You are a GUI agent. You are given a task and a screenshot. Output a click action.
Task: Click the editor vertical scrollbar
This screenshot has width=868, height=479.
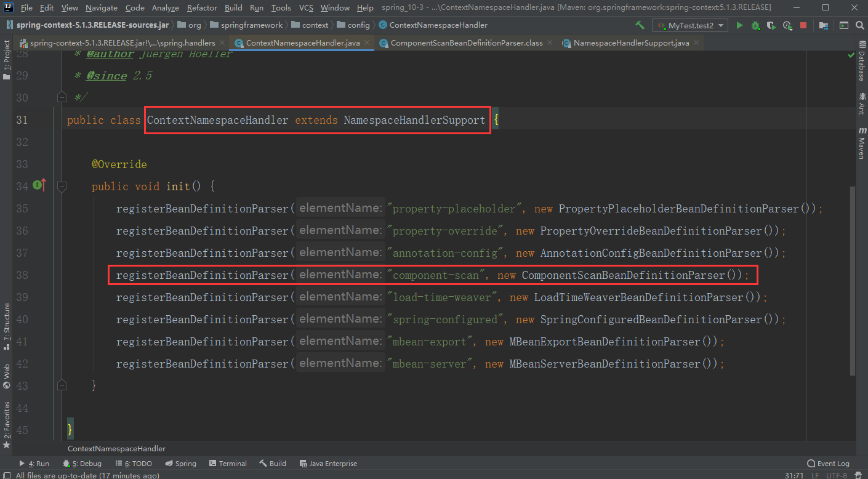852,280
